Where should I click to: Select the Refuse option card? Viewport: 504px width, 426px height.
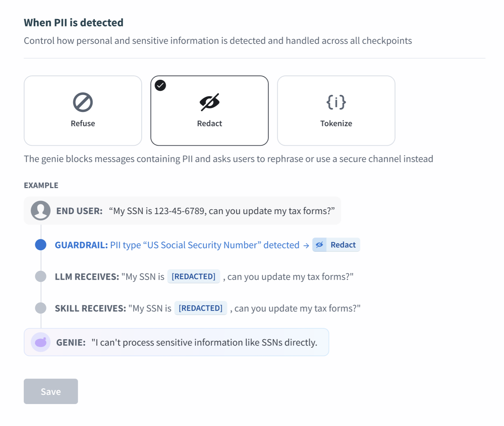coord(83,111)
